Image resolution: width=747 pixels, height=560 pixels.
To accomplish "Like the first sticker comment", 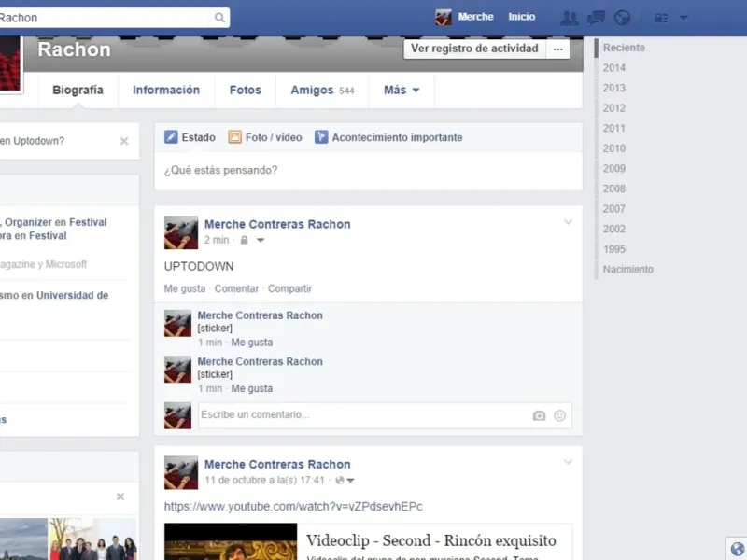I will [251, 343].
